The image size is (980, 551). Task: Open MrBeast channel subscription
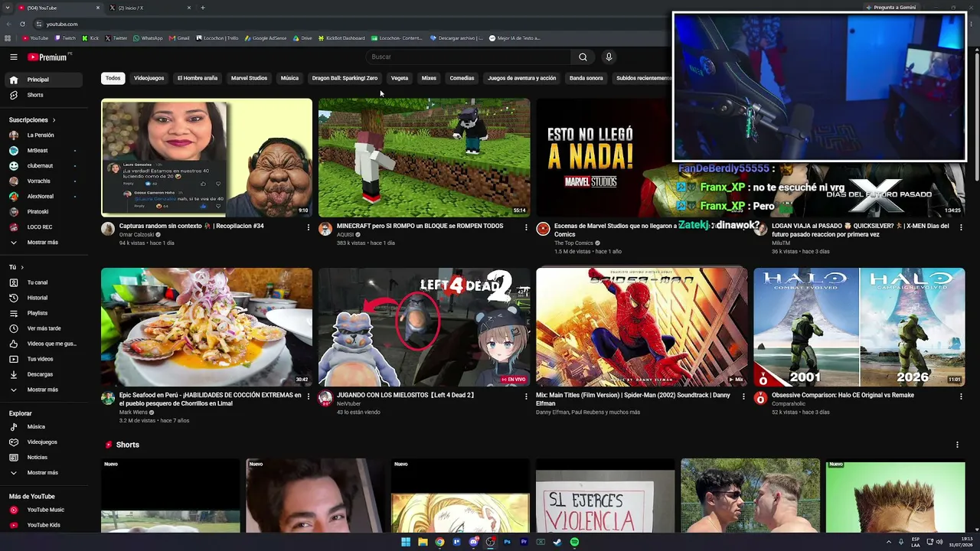point(43,151)
